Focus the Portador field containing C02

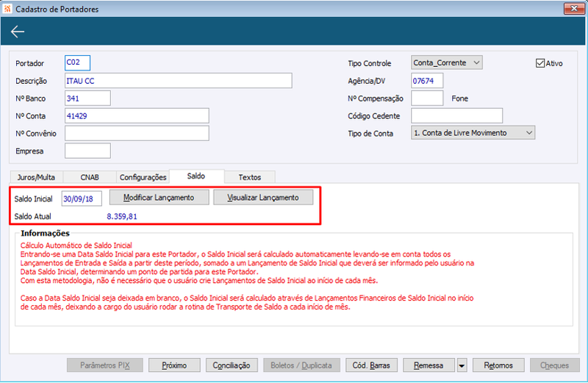(77, 62)
